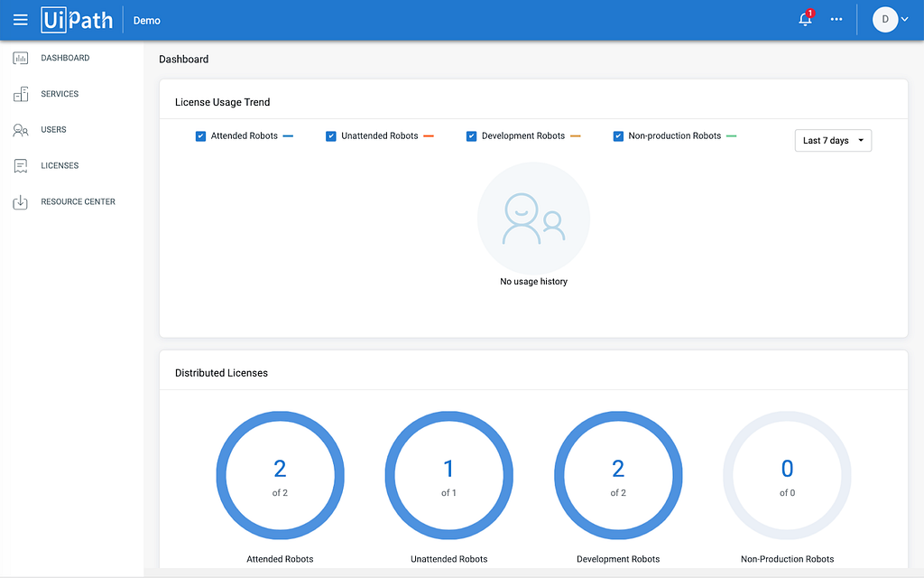Viewport: 924px width, 578px height.
Task: Click the Demo tenant label
Action: [x=146, y=20]
